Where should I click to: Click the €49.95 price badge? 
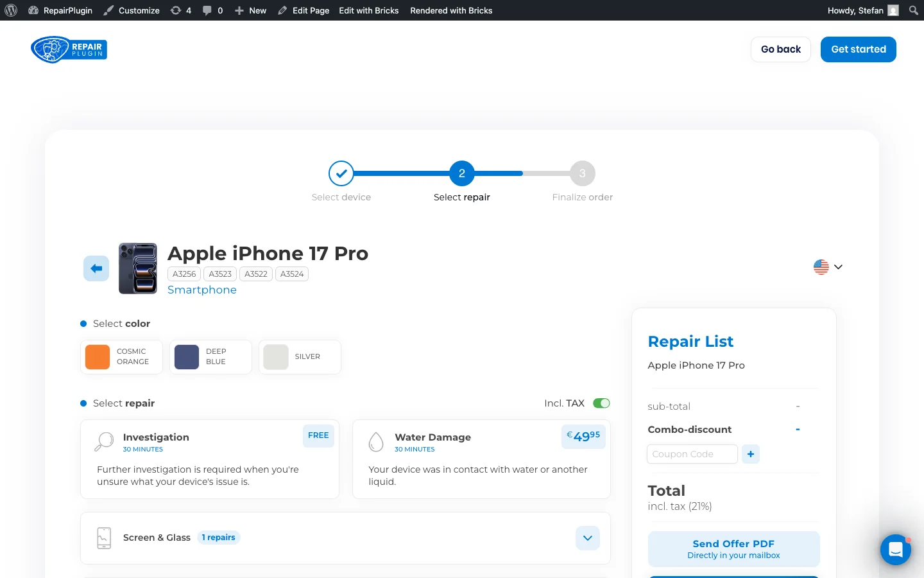tap(583, 437)
